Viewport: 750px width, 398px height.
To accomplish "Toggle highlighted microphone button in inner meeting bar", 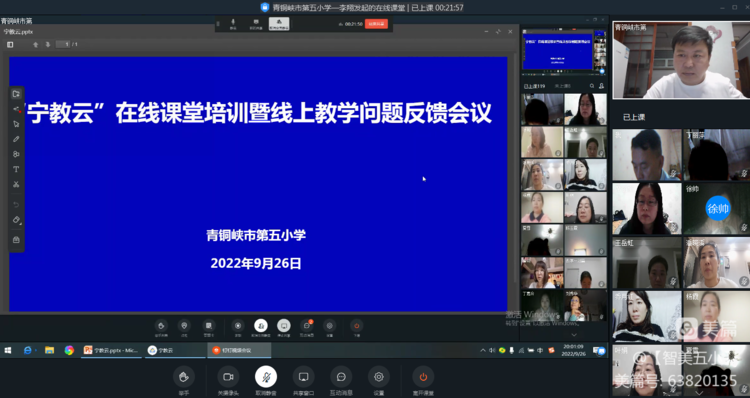I will tap(261, 326).
